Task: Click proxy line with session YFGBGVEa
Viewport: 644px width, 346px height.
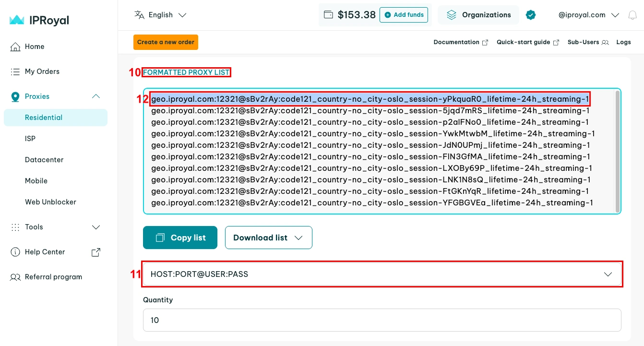Action: (372, 203)
